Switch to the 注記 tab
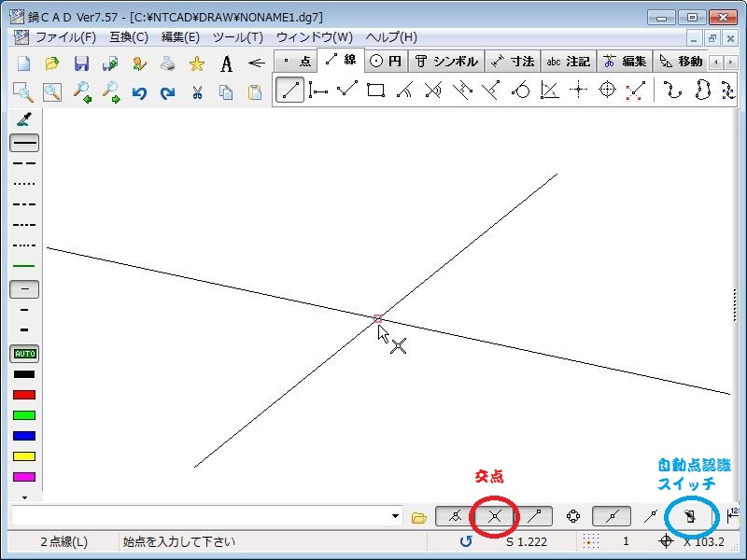Image resolution: width=747 pixels, height=560 pixels. pos(569,61)
